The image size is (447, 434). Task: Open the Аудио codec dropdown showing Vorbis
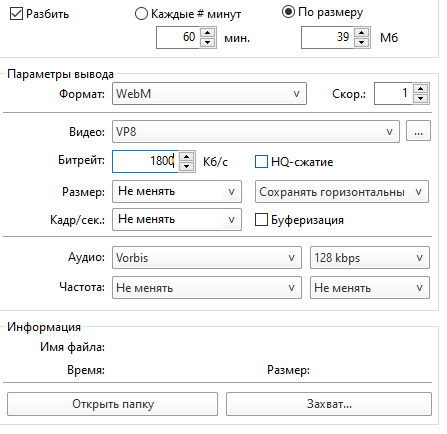pos(207,257)
